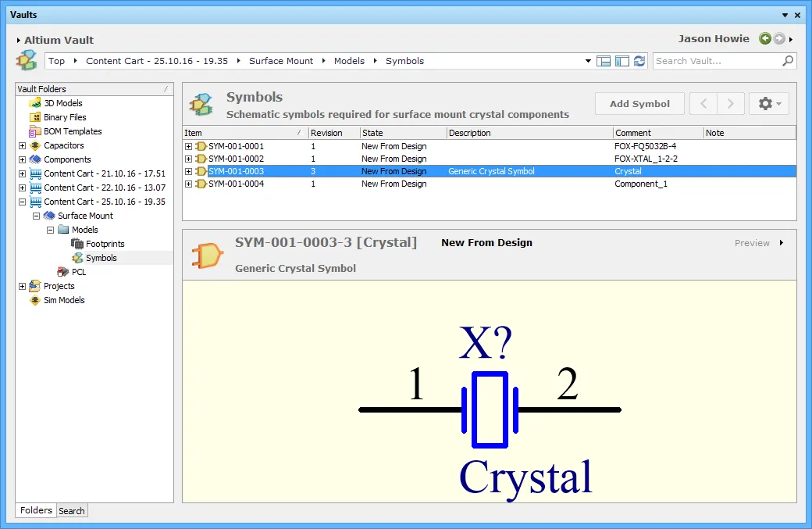Click the Content Cart - 21.10.16 - 17.51 cart icon

[x=35, y=173]
